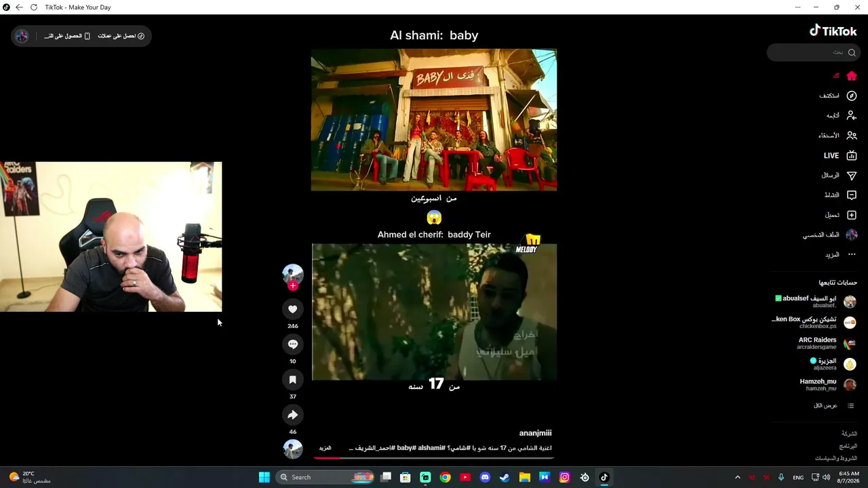Open YouTube from the taskbar
The height and width of the screenshot is (488, 868).
click(465, 477)
